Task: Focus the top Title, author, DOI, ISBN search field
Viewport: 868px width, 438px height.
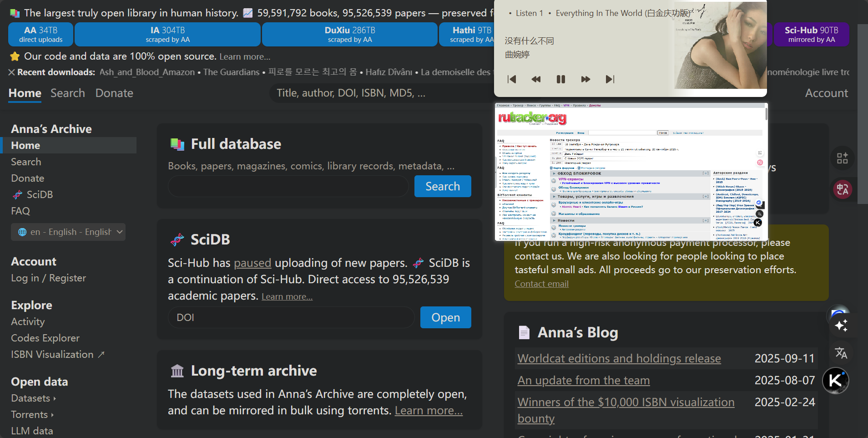Action: pyautogui.click(x=382, y=93)
